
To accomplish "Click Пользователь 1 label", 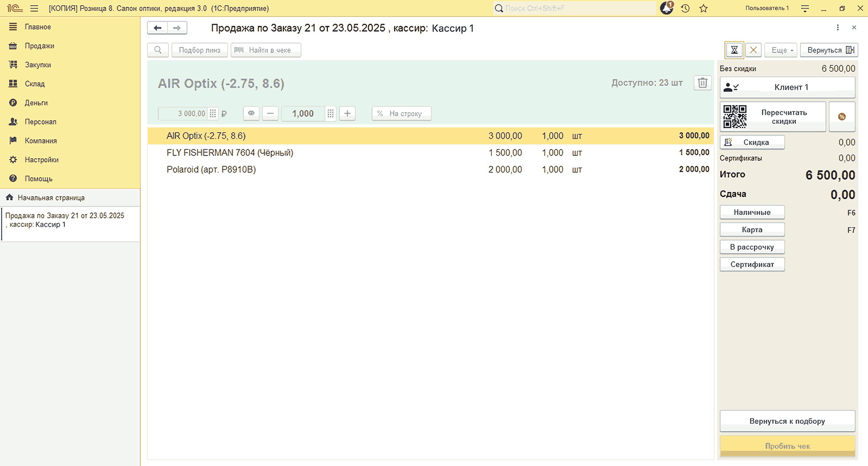I will tap(767, 8).
